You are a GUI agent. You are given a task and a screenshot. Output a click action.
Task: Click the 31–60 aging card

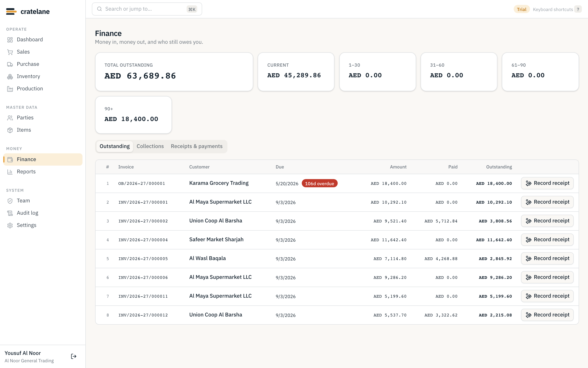(459, 72)
